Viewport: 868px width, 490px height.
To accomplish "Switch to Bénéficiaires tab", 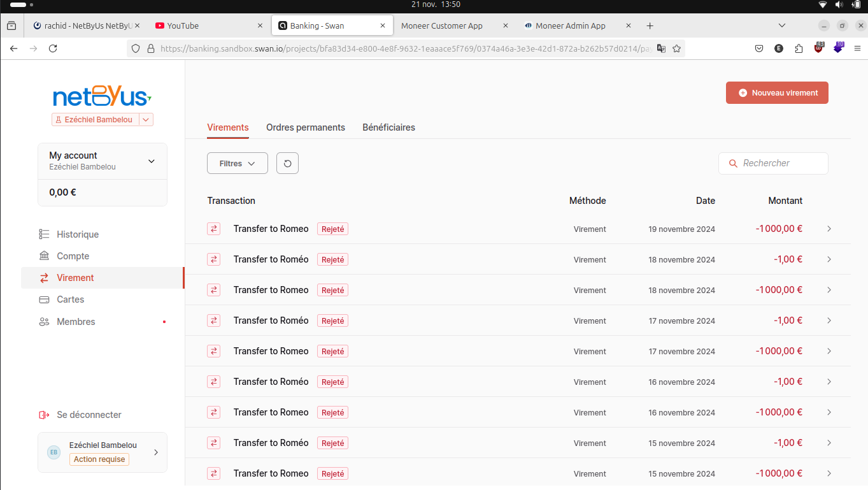I will (388, 127).
